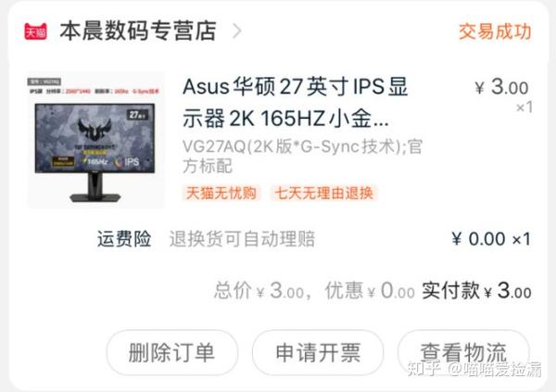Viewport: 556px width, 392px height.
Task: Open 运费险 insurance details
Action: [124, 239]
